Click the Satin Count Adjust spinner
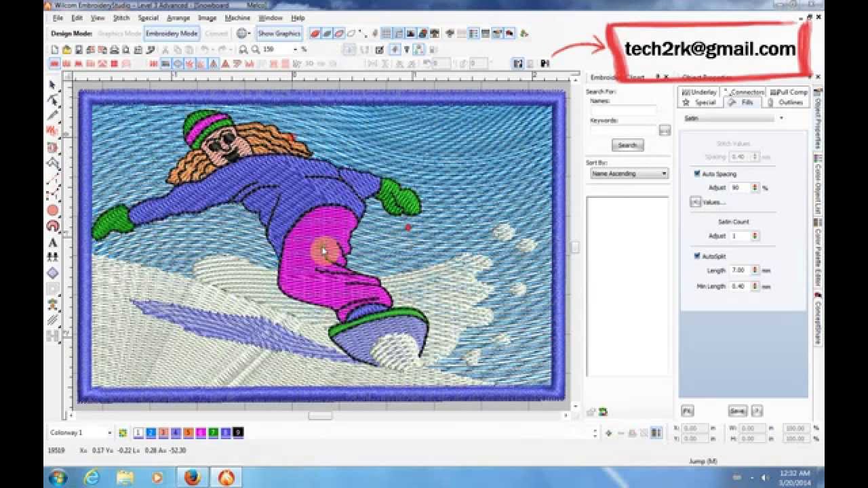The image size is (868, 488). point(755,236)
